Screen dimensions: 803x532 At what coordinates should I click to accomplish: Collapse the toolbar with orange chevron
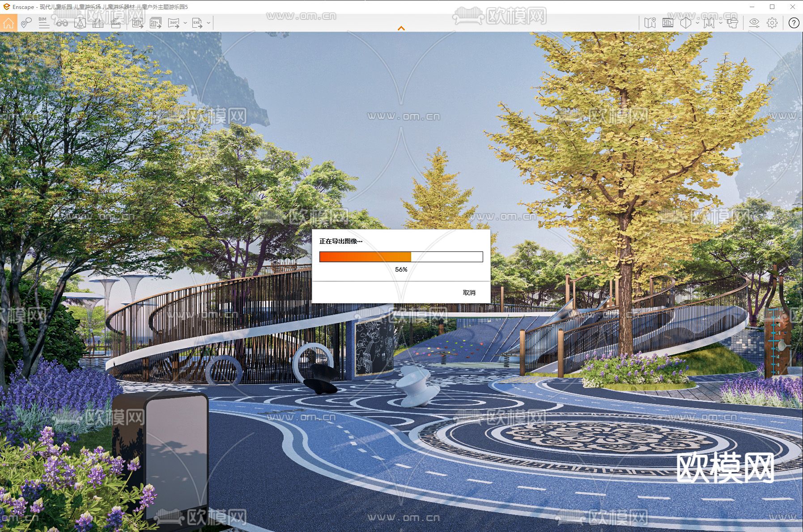[401, 28]
